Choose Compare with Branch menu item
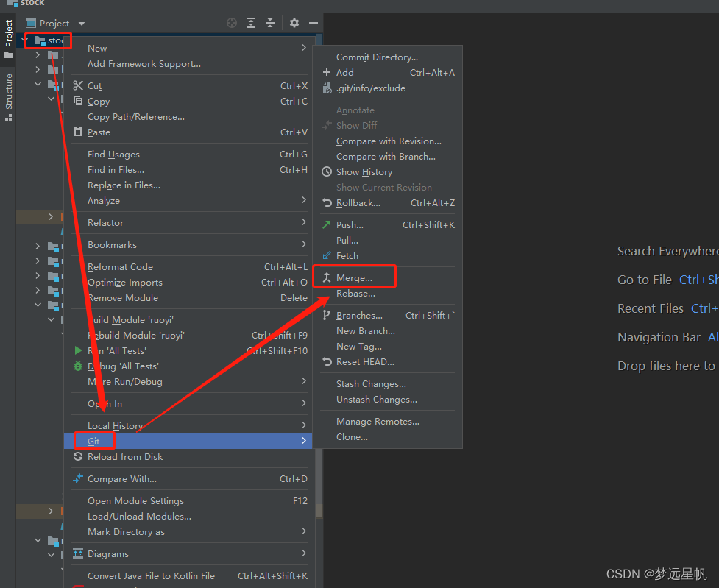 tap(388, 157)
